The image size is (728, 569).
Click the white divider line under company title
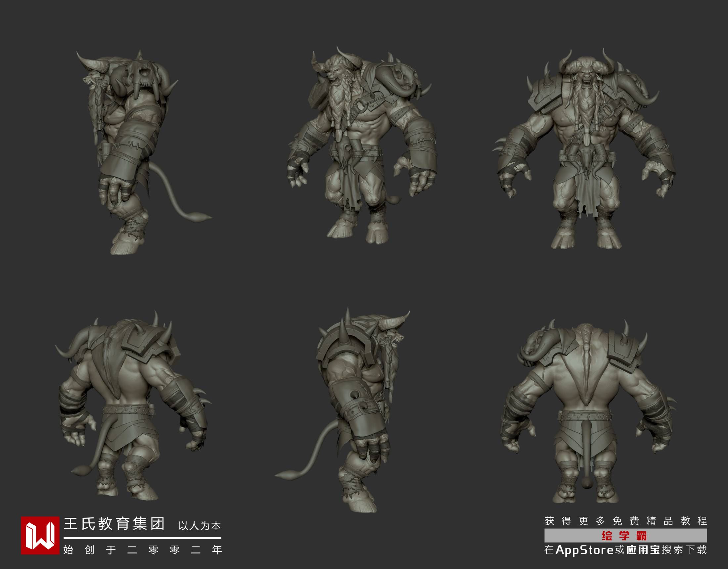pyautogui.click(x=142, y=538)
